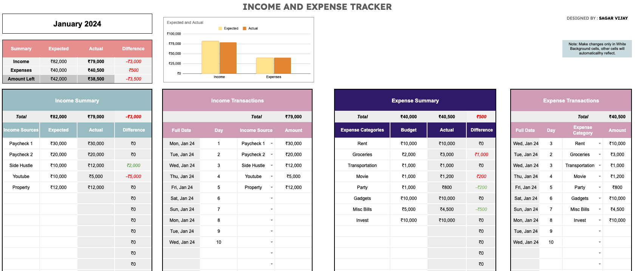This screenshot has width=644, height=271.
Task: Click the yellow Expected Expenses chart bar
Action: [x=265, y=65]
